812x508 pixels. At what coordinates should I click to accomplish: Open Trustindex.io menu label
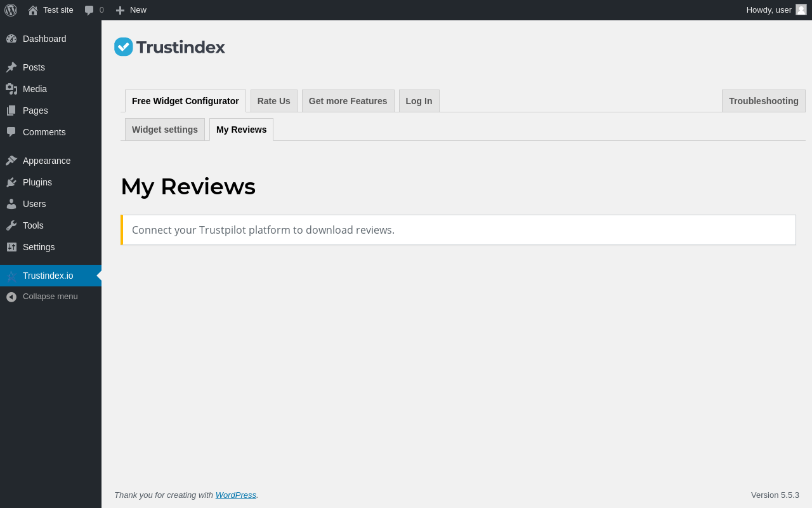pyautogui.click(x=48, y=276)
